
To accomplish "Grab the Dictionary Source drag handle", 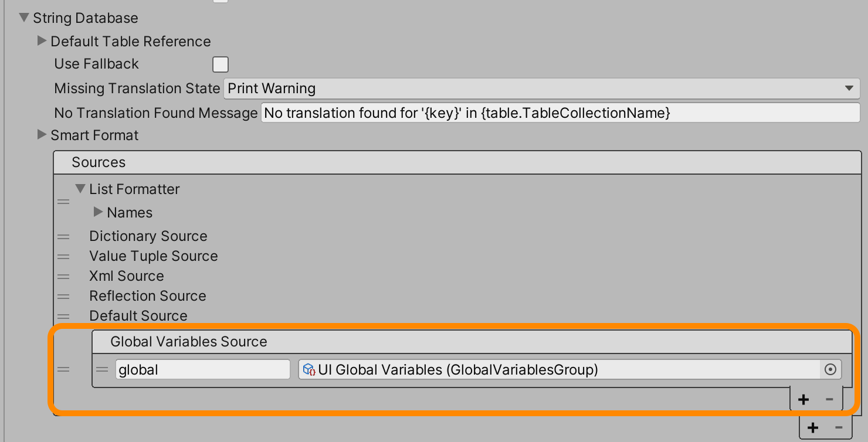I will [63, 236].
